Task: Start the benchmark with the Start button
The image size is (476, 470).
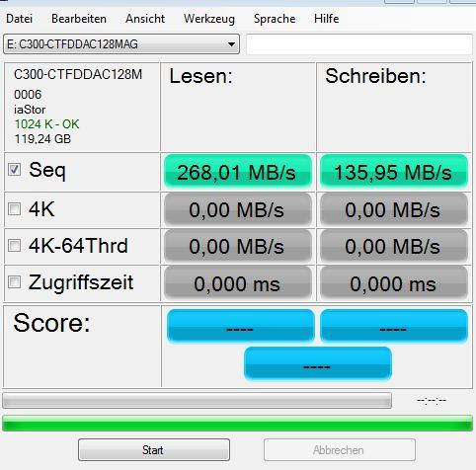Action: click(154, 450)
